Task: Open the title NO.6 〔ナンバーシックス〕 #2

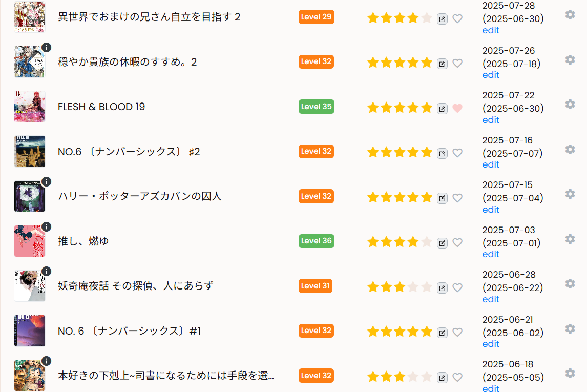Action: pos(129,152)
